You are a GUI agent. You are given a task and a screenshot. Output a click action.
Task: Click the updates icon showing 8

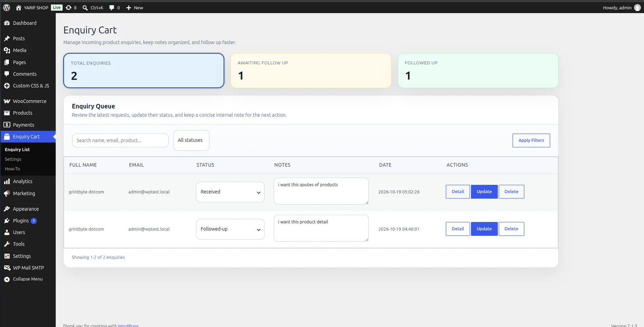(x=68, y=8)
